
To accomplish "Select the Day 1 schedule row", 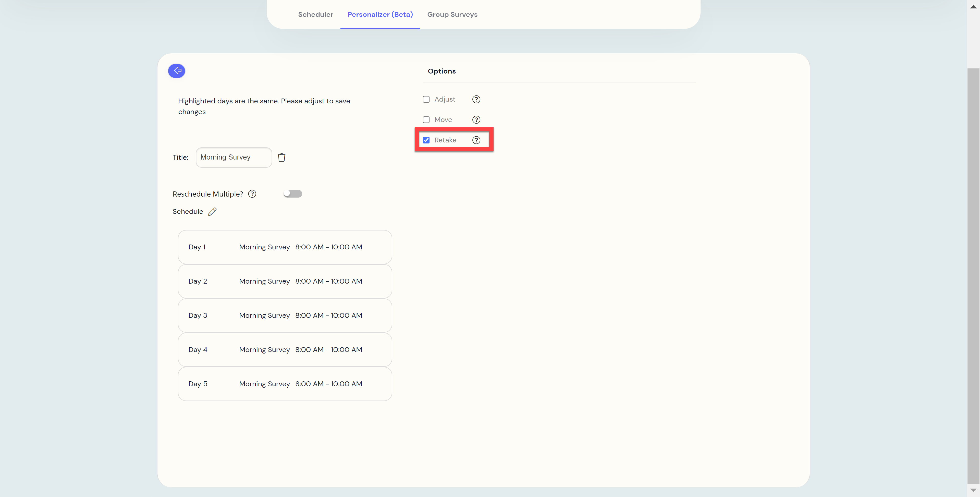I will click(x=285, y=247).
